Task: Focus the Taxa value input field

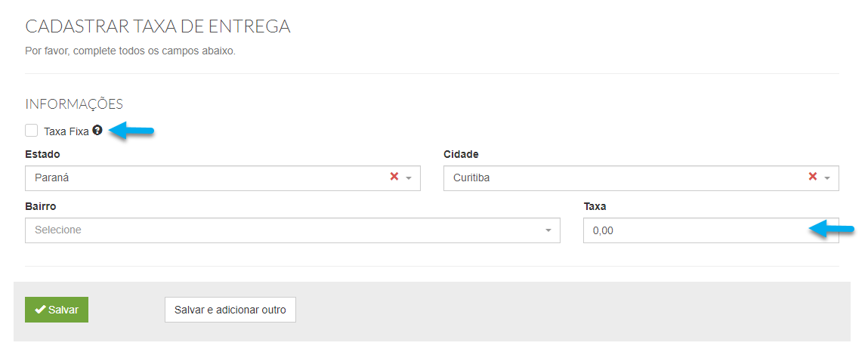Action: pyautogui.click(x=711, y=230)
